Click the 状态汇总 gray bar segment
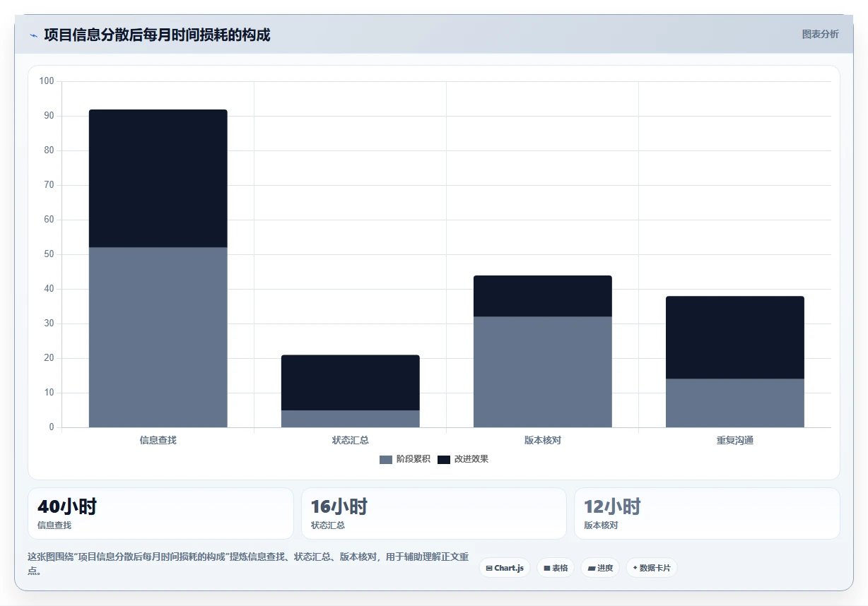The width and height of the screenshot is (868, 606). click(x=351, y=419)
